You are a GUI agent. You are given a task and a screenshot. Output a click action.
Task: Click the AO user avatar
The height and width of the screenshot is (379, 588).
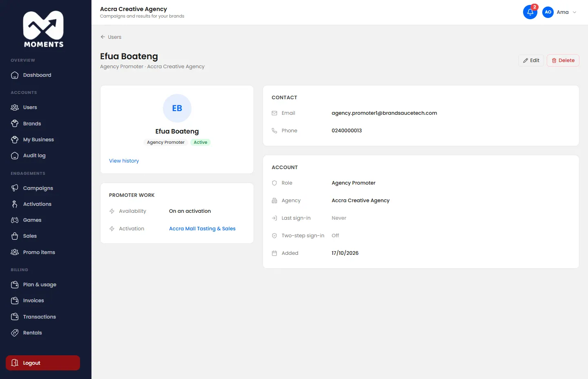548,12
